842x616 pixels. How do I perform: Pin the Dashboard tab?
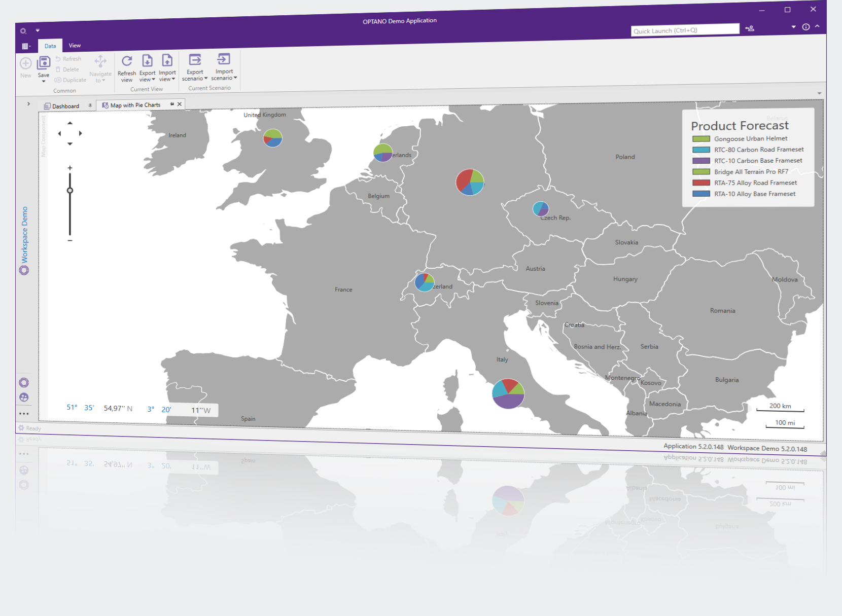point(90,105)
